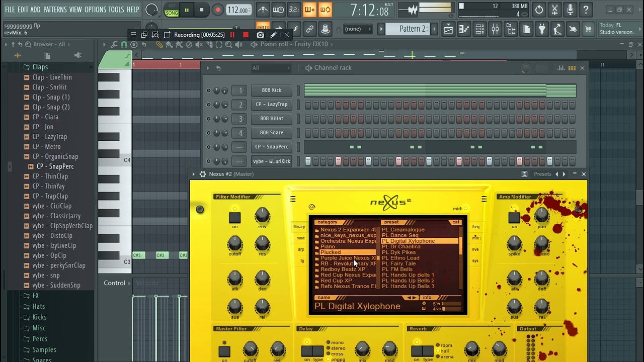Stop the screen recording with the red square
This screenshot has width=644, height=362.
pos(246,35)
